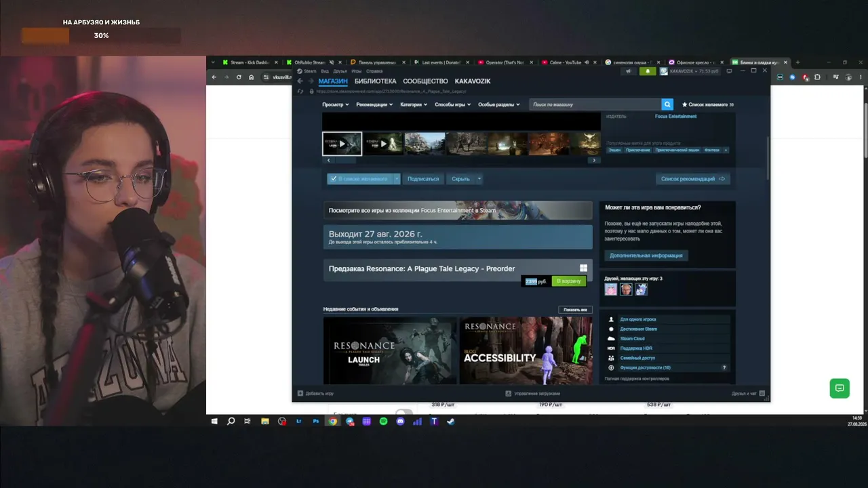Click the Steam store search magnifier button

pyautogui.click(x=667, y=104)
